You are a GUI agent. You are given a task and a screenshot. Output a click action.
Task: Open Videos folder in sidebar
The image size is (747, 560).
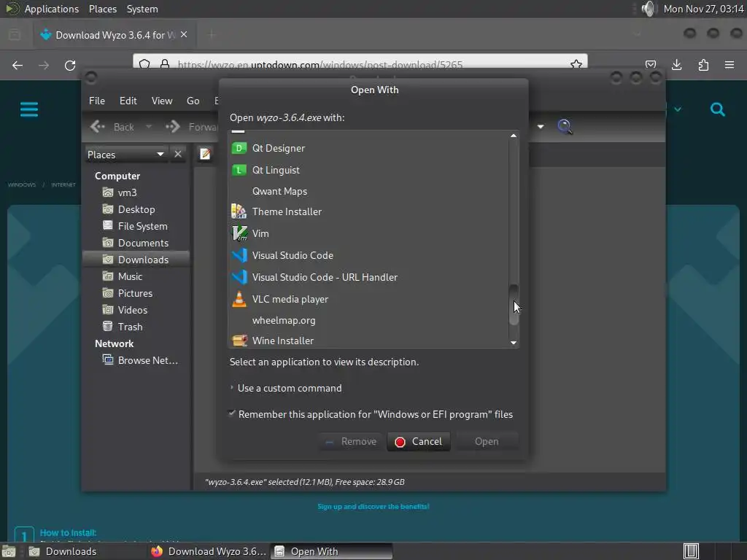pos(132,310)
